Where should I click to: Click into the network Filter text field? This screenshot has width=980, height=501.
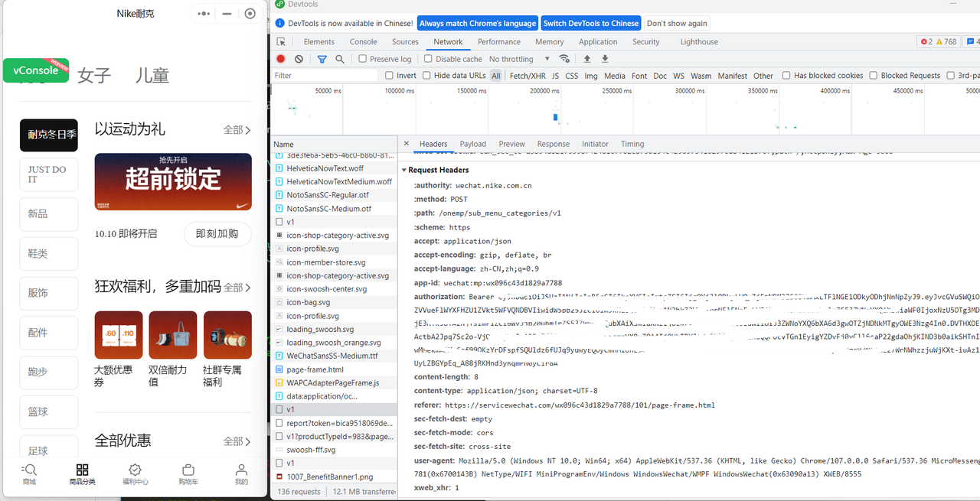click(325, 76)
